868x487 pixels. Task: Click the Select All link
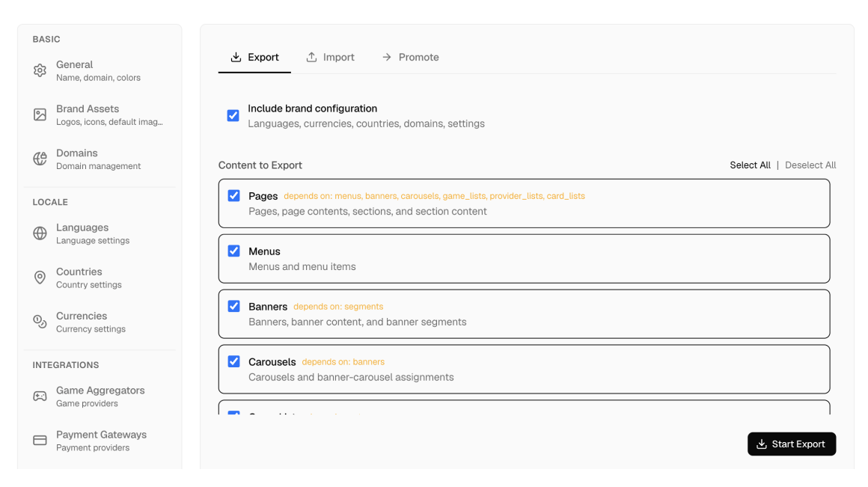point(750,165)
